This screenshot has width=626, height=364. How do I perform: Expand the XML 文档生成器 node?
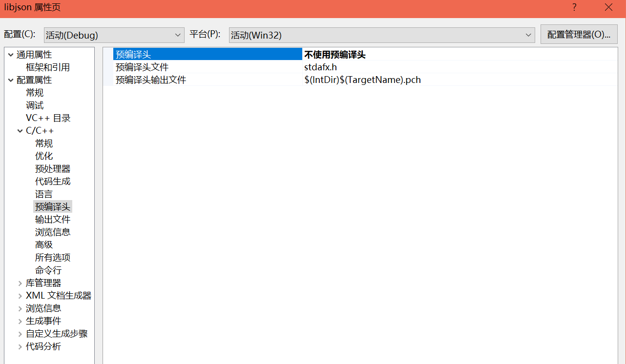tap(20, 296)
